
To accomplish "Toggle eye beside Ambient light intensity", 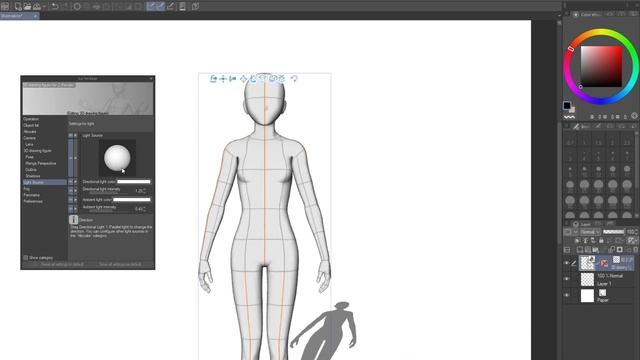I will click(70, 209).
